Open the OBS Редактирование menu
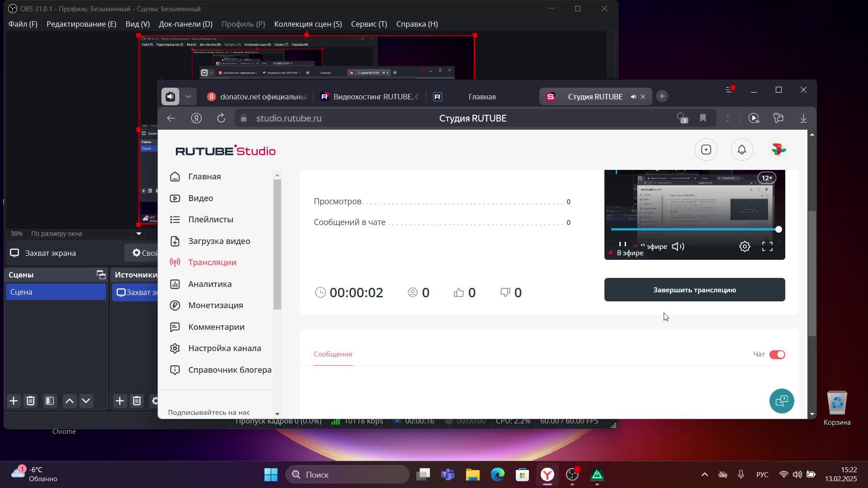Viewport: 868px width, 488px height. coord(81,24)
